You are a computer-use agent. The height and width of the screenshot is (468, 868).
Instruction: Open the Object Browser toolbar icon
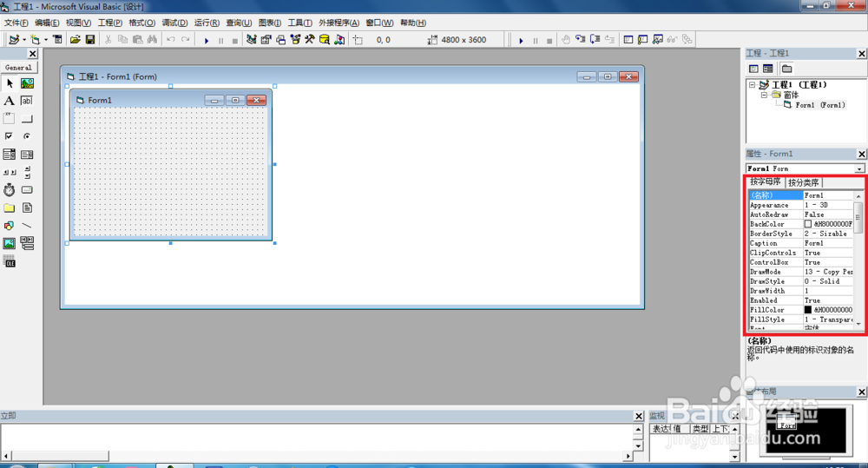[x=296, y=39]
